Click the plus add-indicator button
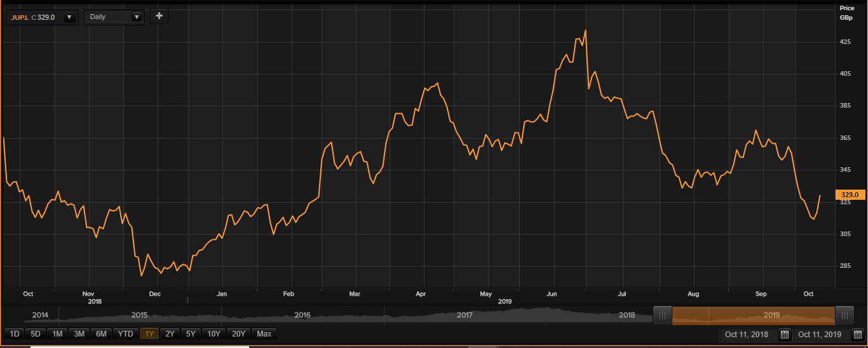Screen dimensions: 868x348 tap(159, 17)
